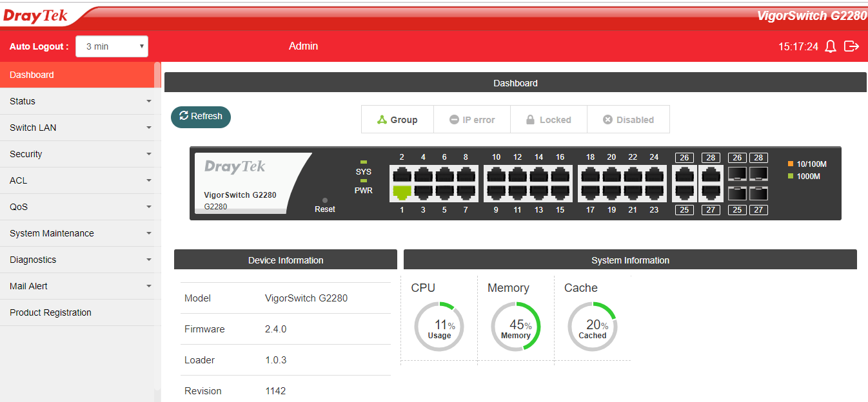Select port 24 on the switch panel

[x=654, y=175]
